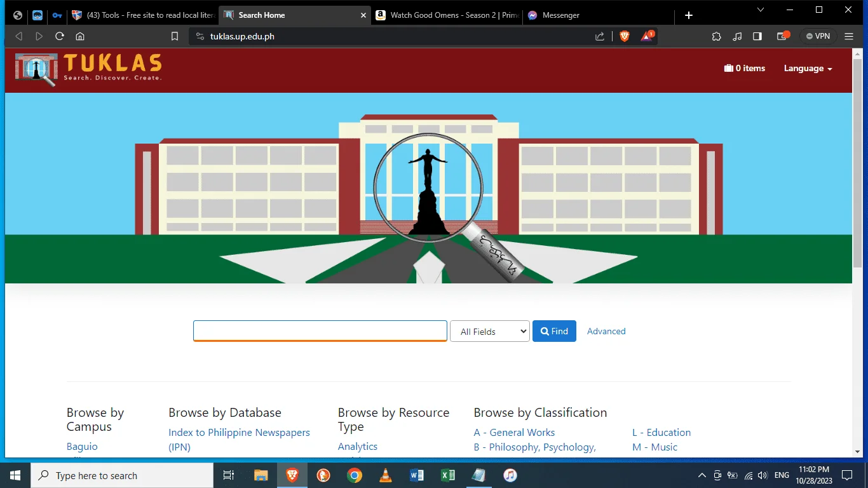
Task: Toggle the VPN button
Action: [818, 36]
